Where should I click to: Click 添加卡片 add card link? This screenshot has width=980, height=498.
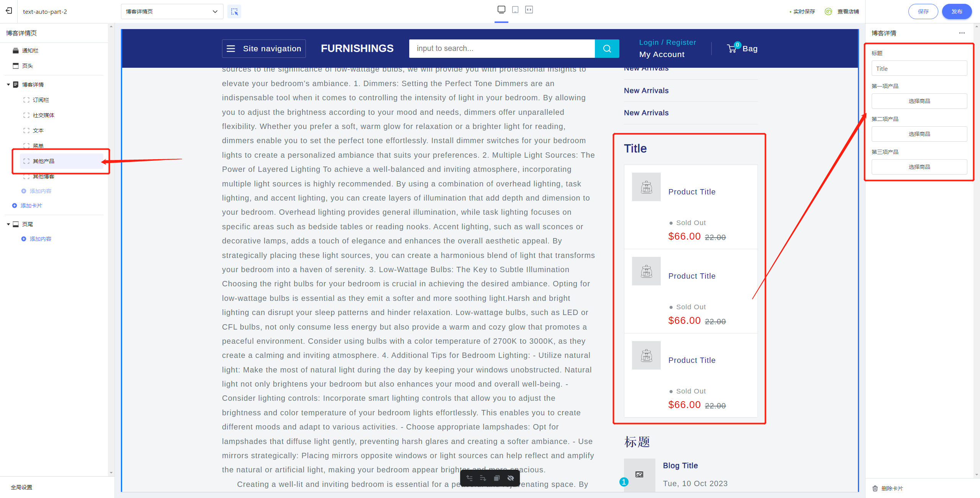click(27, 206)
